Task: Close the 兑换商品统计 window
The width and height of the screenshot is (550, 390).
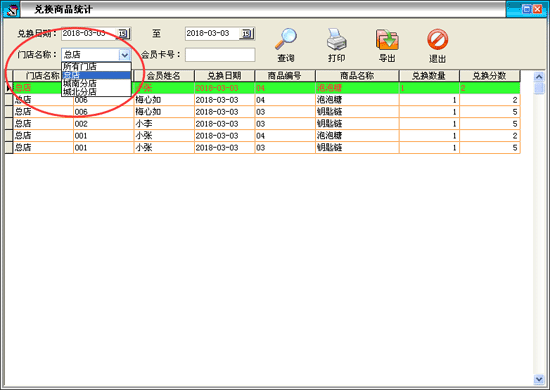Action: click(x=537, y=9)
